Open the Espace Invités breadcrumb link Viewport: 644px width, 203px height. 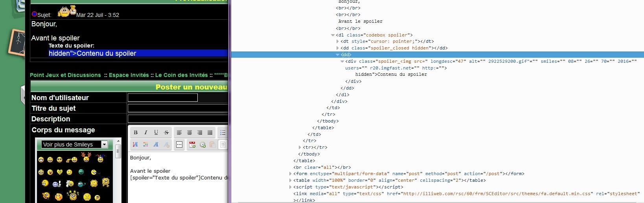click(129, 75)
